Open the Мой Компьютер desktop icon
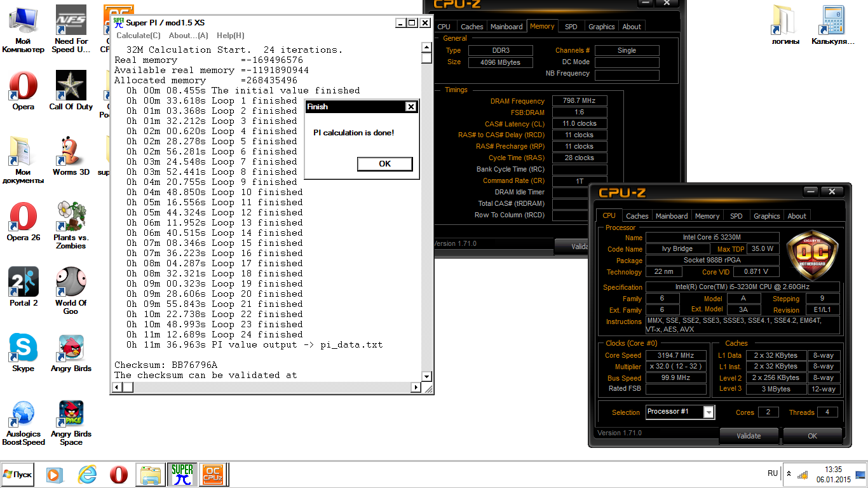868x488 pixels. (x=23, y=29)
